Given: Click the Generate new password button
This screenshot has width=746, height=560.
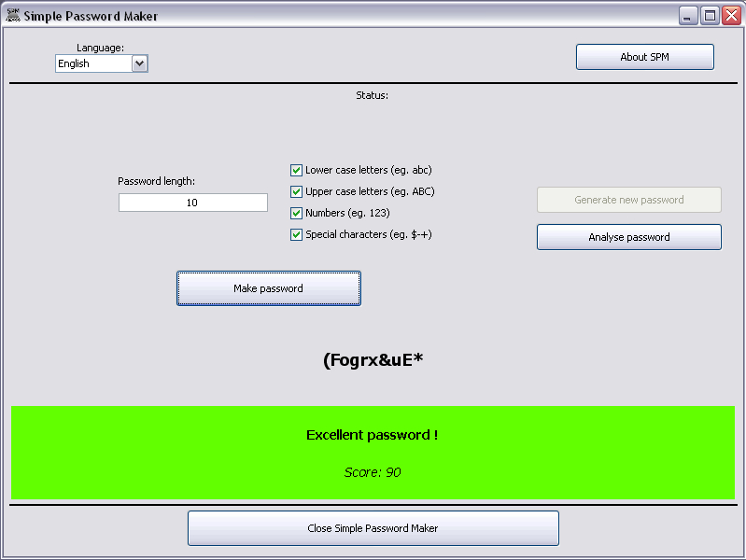Looking at the screenshot, I should click(x=629, y=200).
